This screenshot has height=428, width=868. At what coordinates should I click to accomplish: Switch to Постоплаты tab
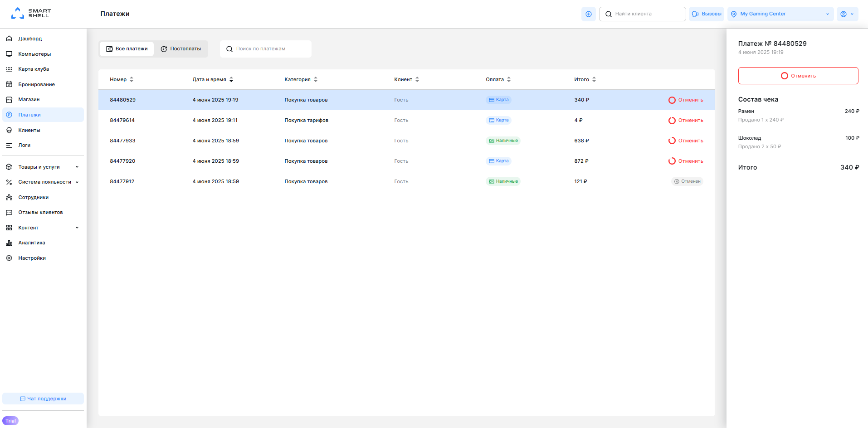click(x=181, y=49)
